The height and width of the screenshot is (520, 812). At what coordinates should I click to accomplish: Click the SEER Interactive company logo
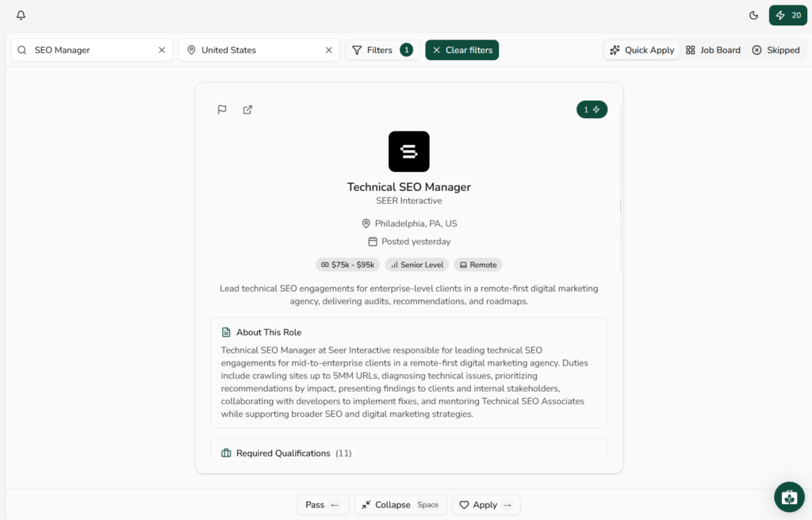tap(408, 151)
